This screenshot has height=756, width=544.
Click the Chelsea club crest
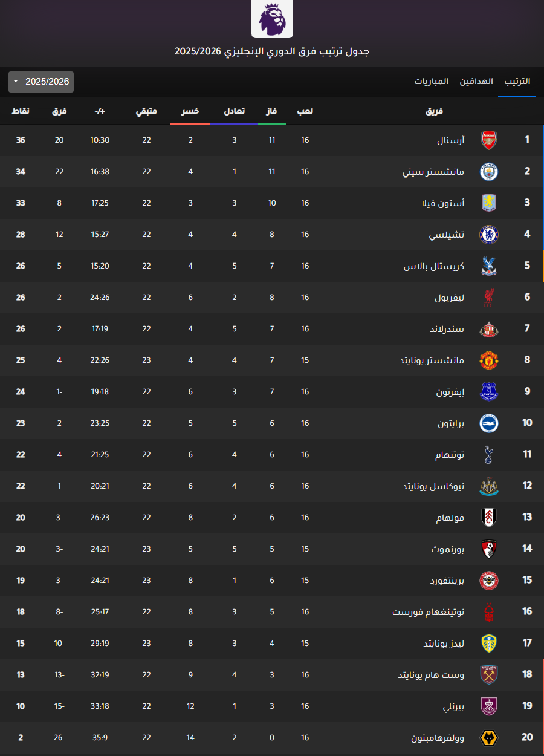coord(488,235)
